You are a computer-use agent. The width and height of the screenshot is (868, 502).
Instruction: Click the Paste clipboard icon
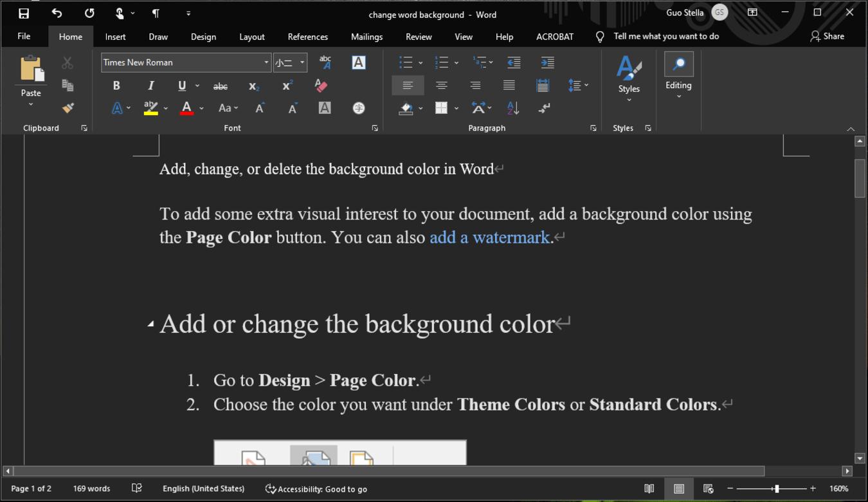[x=31, y=70]
